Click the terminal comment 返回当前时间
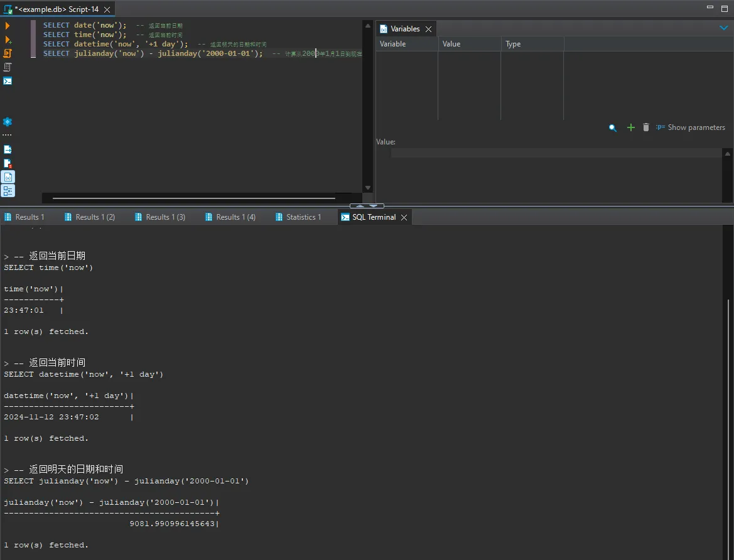Screen dimensions: 734x560 tap(57, 362)
